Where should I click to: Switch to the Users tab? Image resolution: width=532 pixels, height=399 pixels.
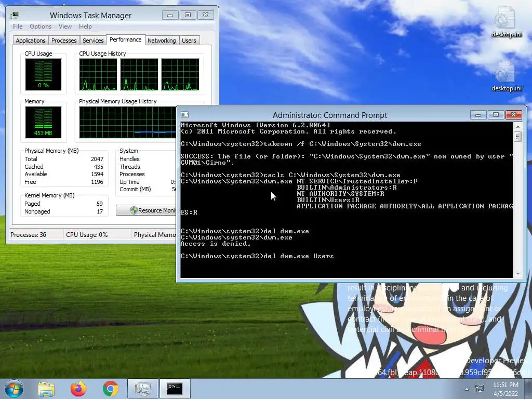point(189,41)
